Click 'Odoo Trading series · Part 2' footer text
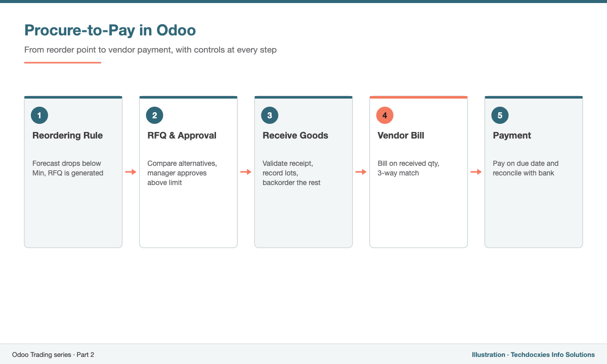 click(53, 355)
